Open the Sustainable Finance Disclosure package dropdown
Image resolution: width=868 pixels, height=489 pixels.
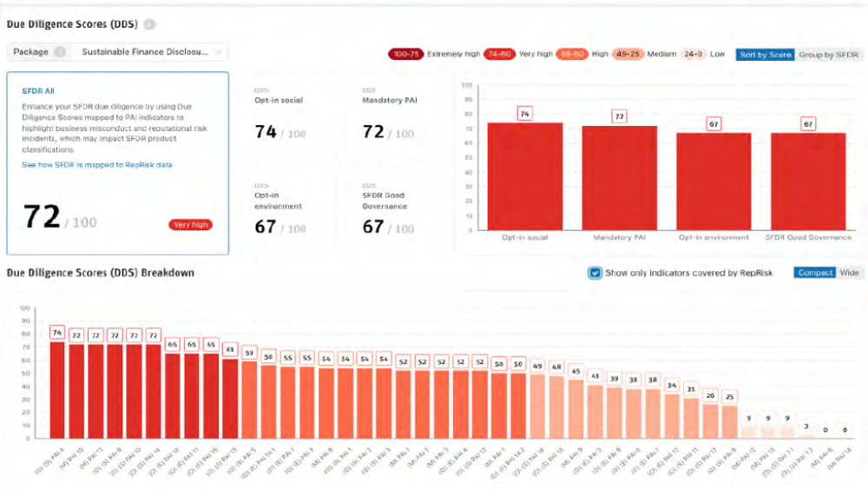151,52
